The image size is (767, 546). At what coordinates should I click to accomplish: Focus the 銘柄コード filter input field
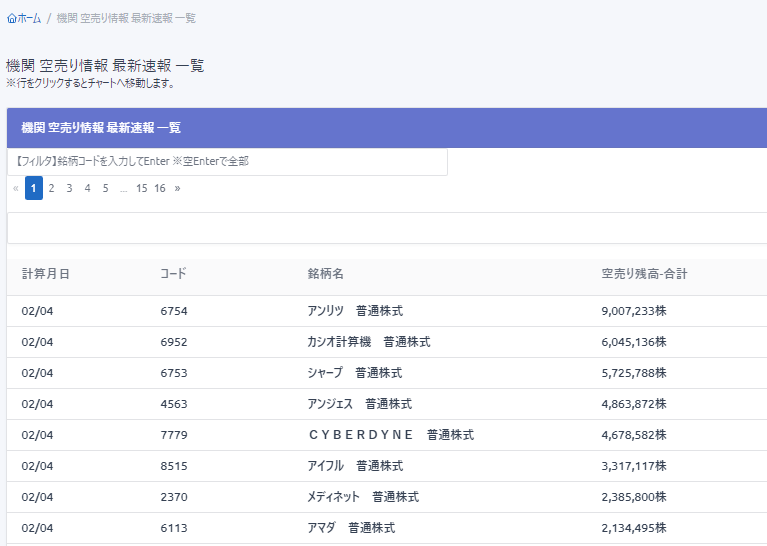point(227,161)
